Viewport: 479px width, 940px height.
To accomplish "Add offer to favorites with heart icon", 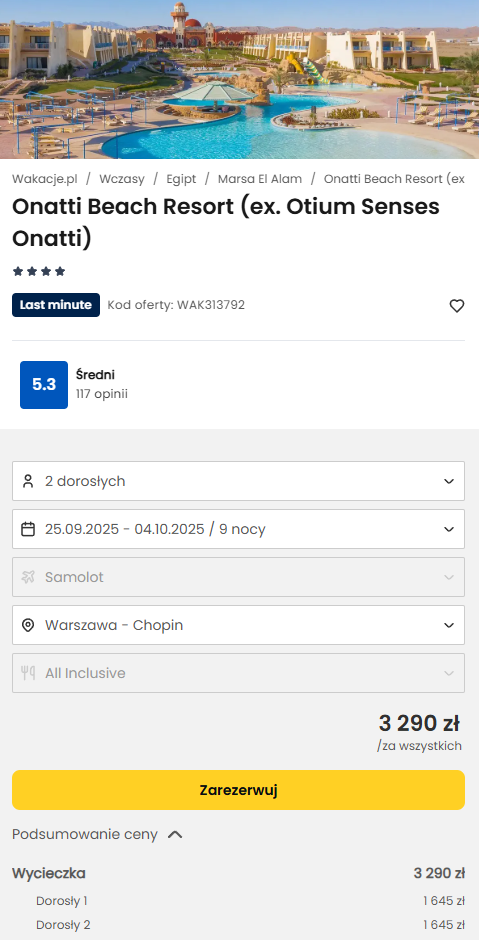I will pyautogui.click(x=457, y=306).
